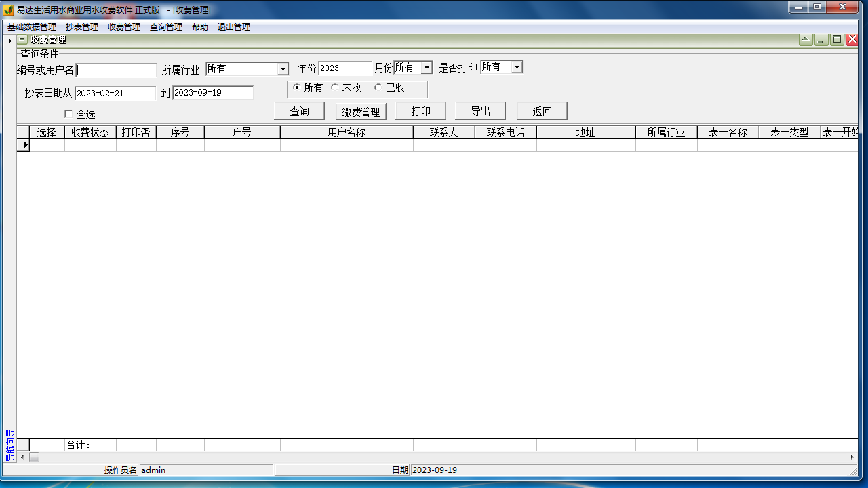
Task: Click the 导出 button
Action: pyautogui.click(x=480, y=111)
